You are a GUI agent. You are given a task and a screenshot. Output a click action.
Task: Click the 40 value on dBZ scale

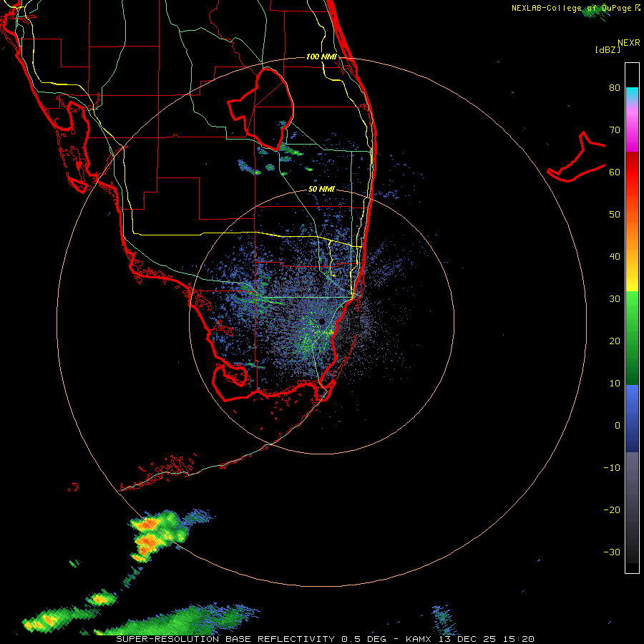click(615, 257)
